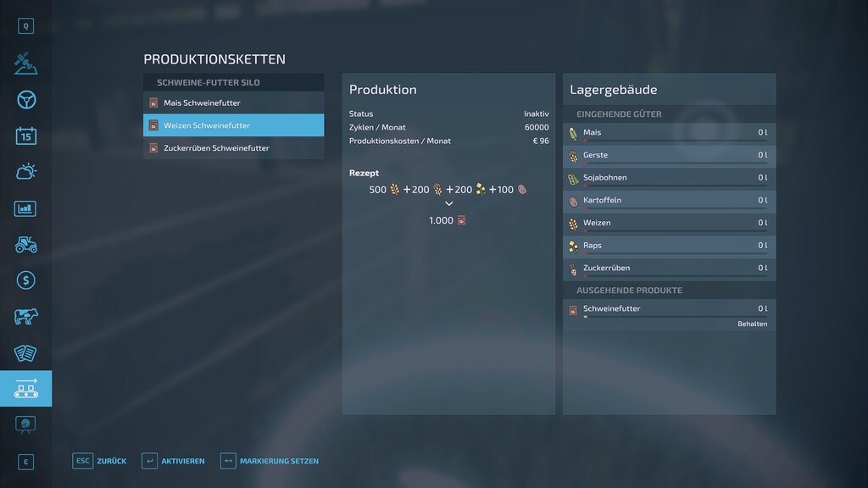This screenshot has width=868, height=488.
Task: Click the recipe output pig feed icon
Action: click(462, 220)
